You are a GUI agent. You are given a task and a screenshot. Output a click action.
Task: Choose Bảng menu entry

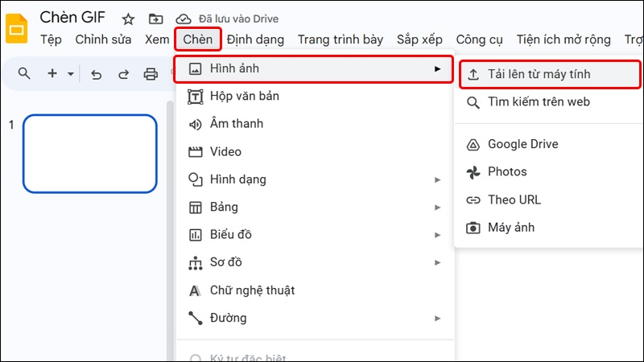(315, 208)
